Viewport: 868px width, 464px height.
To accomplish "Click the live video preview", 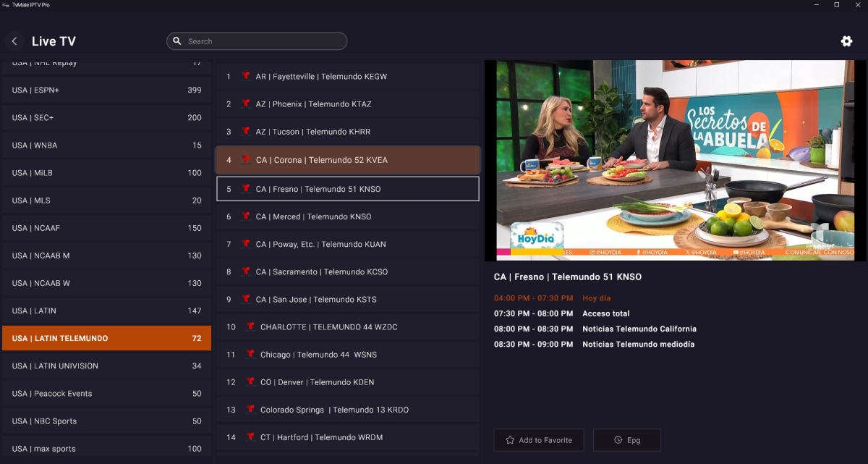I will pos(669,160).
